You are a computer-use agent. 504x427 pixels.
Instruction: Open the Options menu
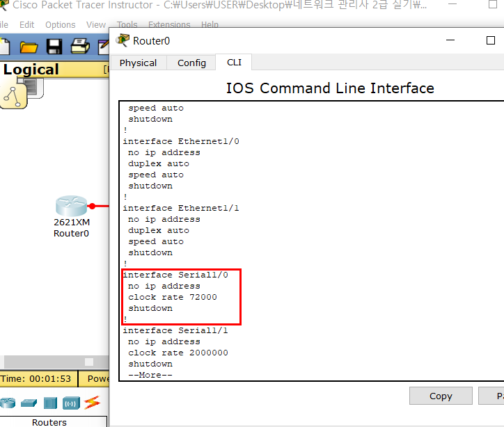point(60,25)
